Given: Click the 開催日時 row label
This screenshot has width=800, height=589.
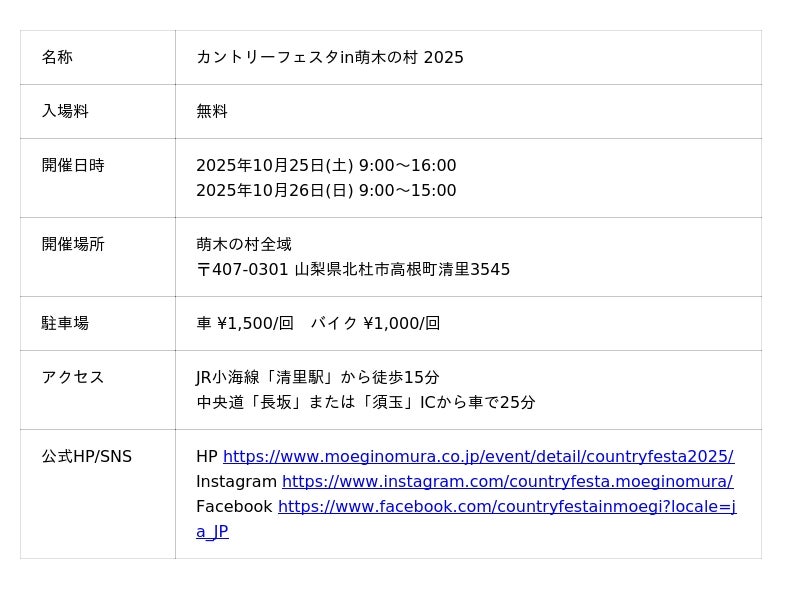Looking at the screenshot, I should pos(73,166).
